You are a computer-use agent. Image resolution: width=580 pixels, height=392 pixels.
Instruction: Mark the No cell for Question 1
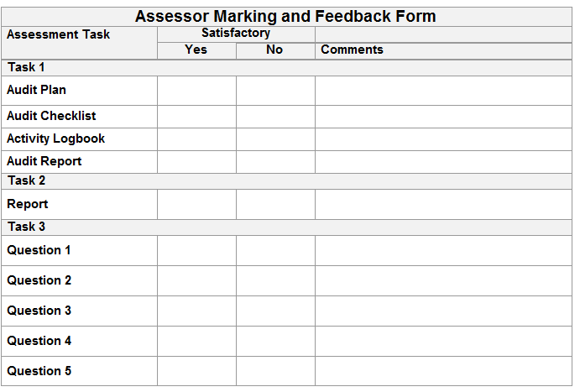[275, 250]
